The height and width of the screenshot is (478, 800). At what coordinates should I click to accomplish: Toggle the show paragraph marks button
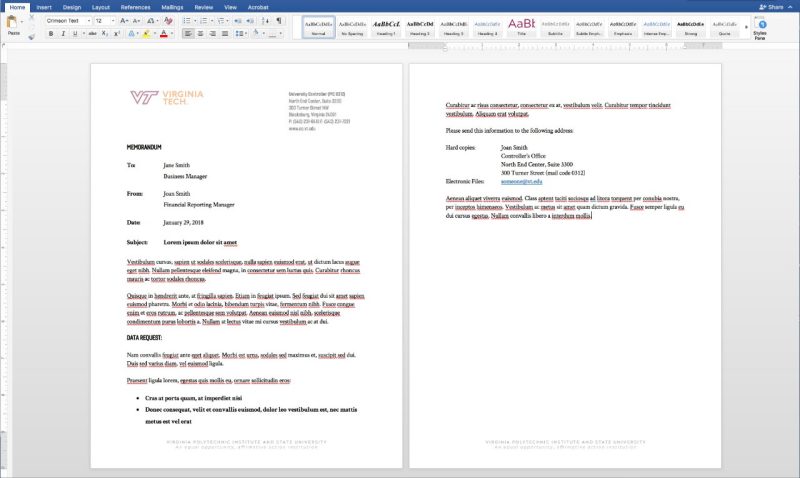(x=279, y=21)
